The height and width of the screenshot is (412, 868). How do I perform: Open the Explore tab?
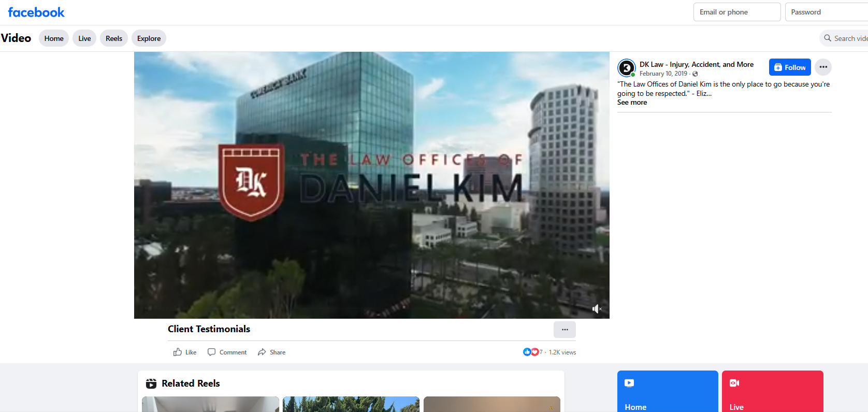click(149, 38)
